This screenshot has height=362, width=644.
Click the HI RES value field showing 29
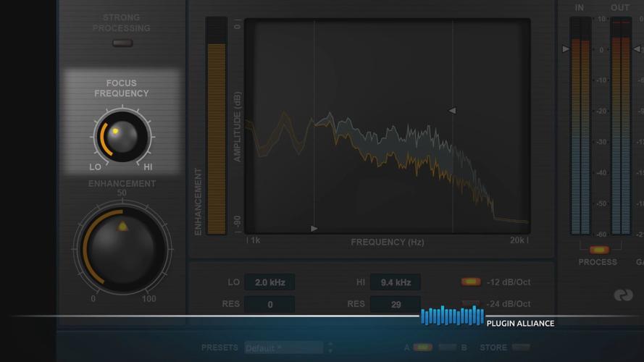click(395, 305)
